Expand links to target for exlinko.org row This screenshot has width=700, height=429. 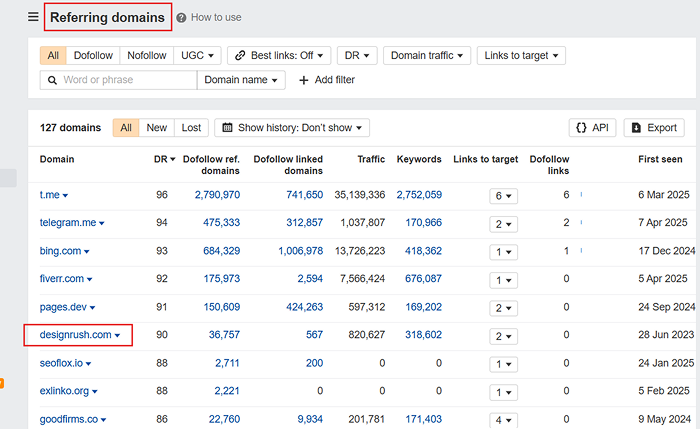click(504, 392)
